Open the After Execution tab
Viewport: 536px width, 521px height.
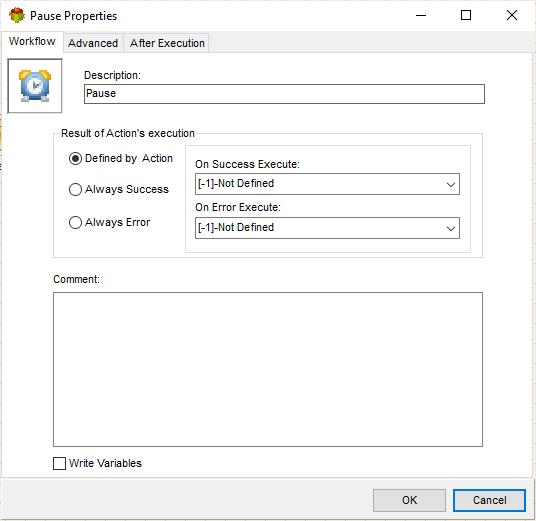[x=167, y=43]
